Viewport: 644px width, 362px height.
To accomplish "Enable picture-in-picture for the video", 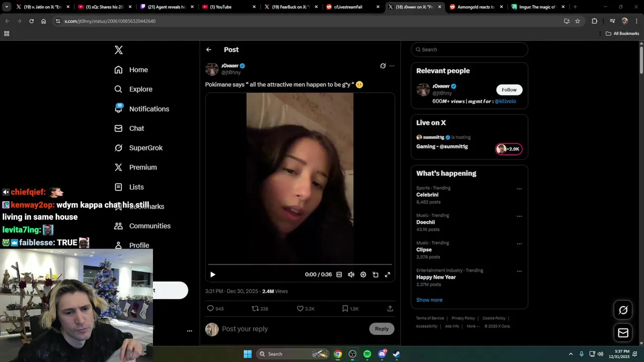I will pos(375,275).
